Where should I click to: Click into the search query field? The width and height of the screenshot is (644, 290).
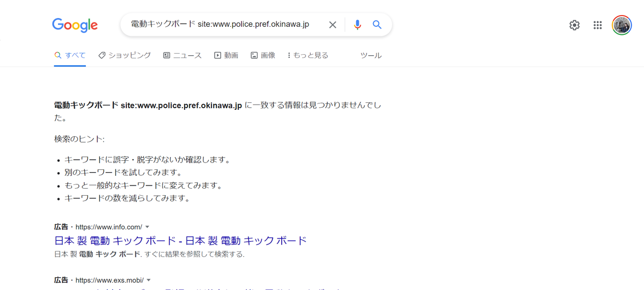(220, 25)
